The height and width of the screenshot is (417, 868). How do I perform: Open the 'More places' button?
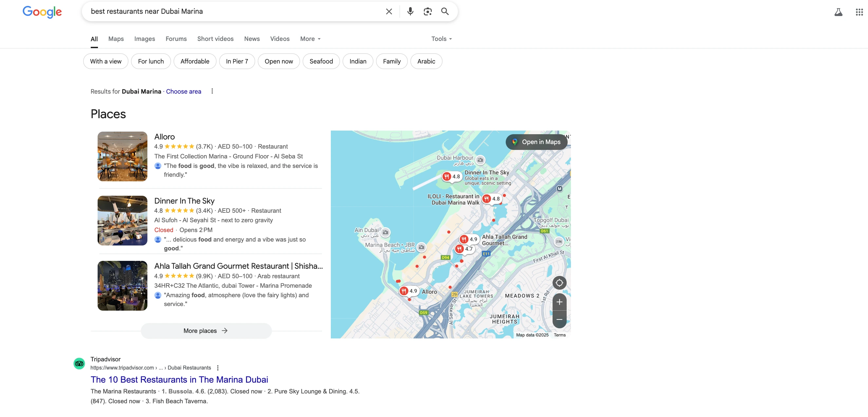tap(206, 331)
